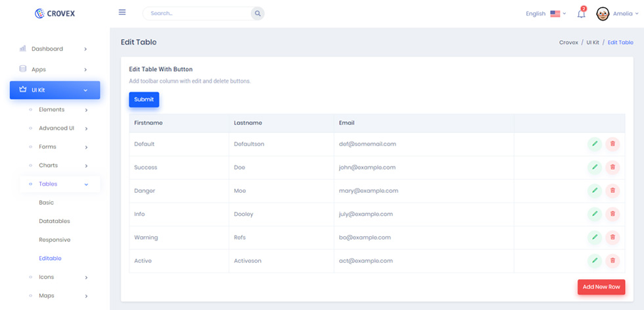This screenshot has height=310, width=644.
Task: Click the UI Kit crown icon
Action: tap(22, 90)
